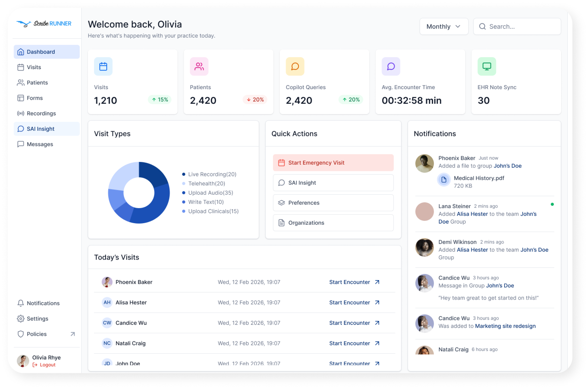Viewport: 588px width, 389px height.
Task: Click the Settings gear icon in sidebar
Action: tap(20, 319)
